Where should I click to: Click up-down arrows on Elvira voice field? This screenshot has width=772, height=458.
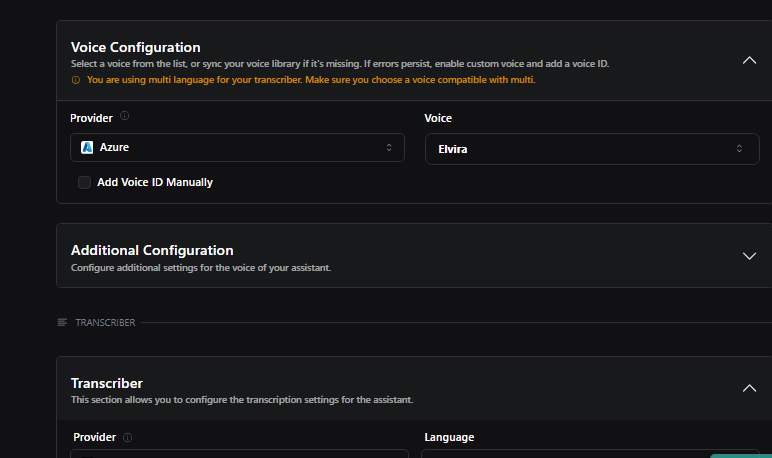click(739, 149)
